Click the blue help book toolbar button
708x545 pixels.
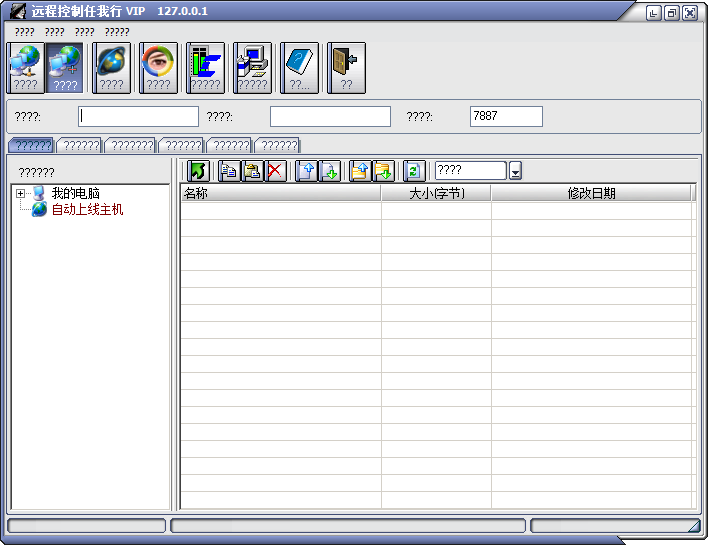click(x=299, y=67)
